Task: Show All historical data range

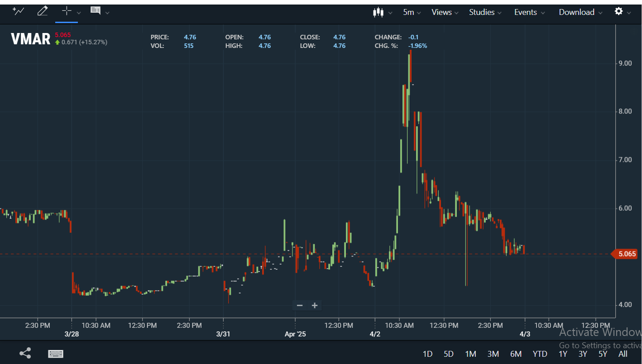Action: pos(623,354)
